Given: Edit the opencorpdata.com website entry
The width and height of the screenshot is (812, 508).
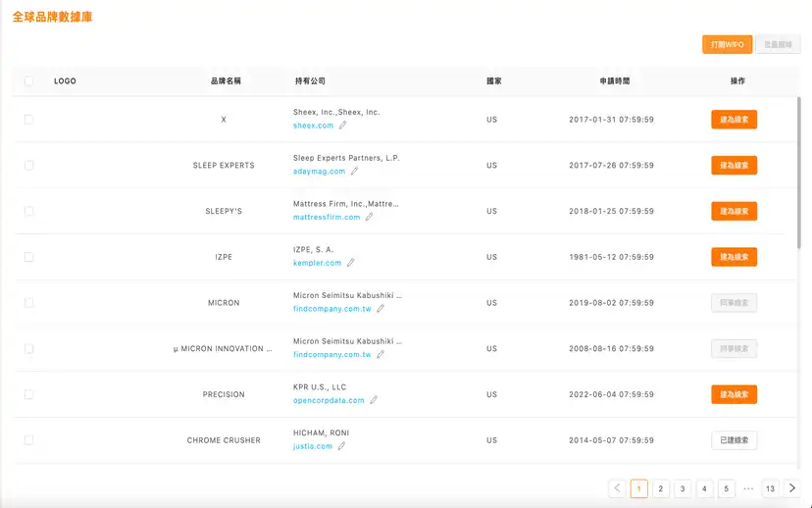Looking at the screenshot, I should [374, 400].
